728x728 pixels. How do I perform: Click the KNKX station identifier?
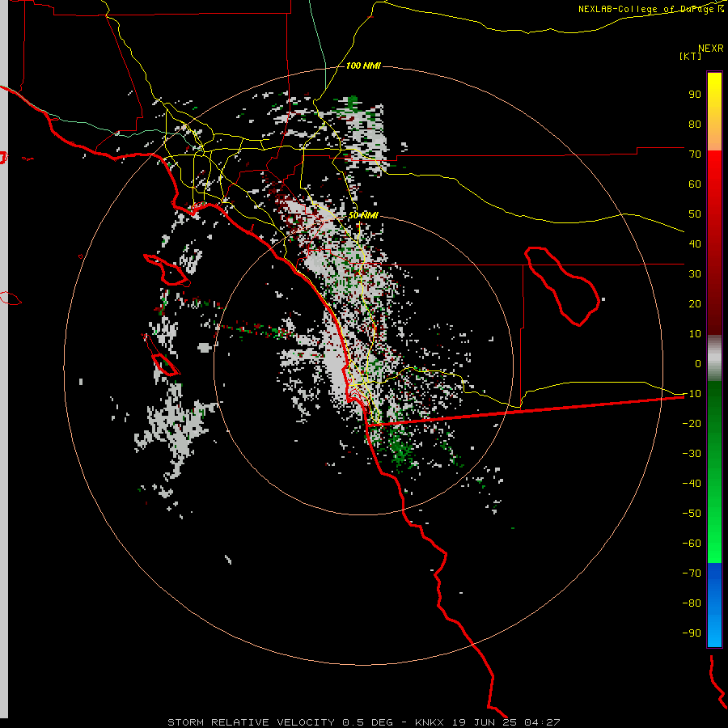coord(430,722)
